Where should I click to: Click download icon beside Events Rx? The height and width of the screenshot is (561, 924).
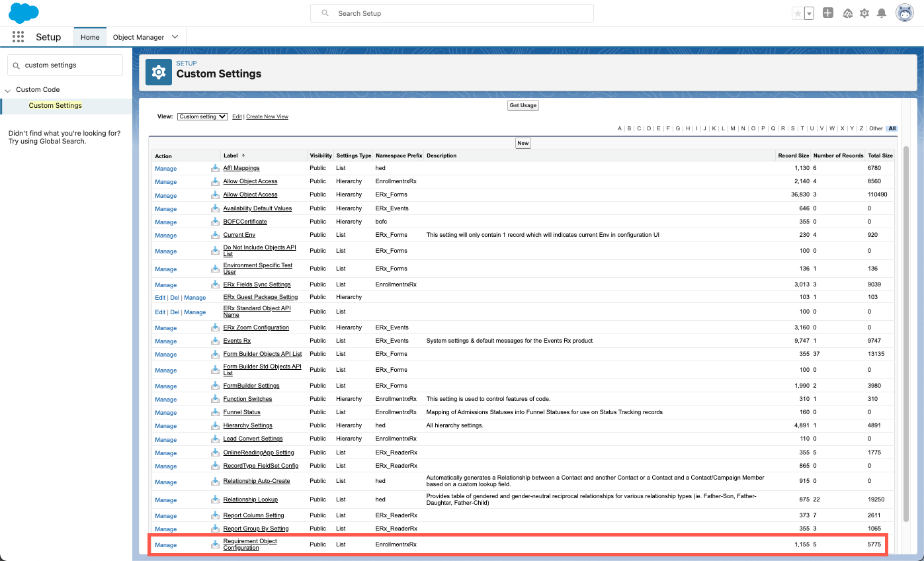[x=215, y=341]
